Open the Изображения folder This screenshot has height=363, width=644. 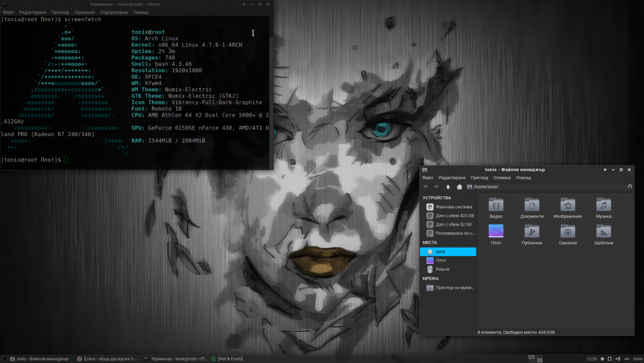pos(567,208)
